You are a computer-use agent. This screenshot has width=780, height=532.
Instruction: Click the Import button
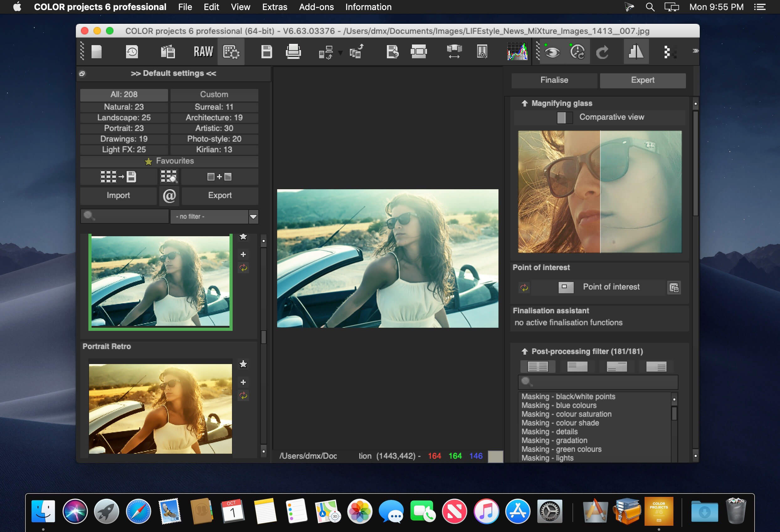[x=119, y=196]
